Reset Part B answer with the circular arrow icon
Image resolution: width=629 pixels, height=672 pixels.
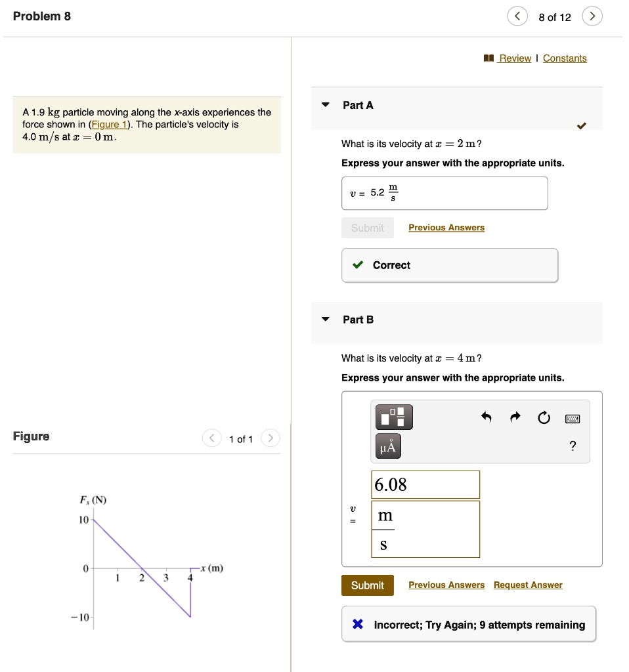(544, 417)
